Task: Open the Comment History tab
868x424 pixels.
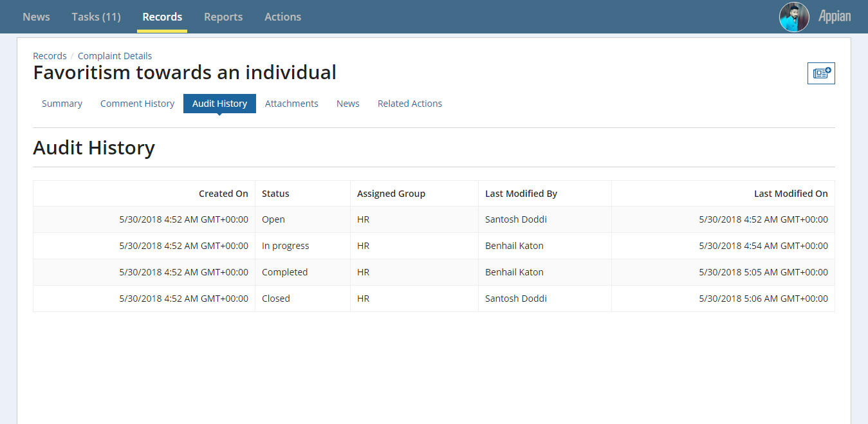Action: point(137,104)
